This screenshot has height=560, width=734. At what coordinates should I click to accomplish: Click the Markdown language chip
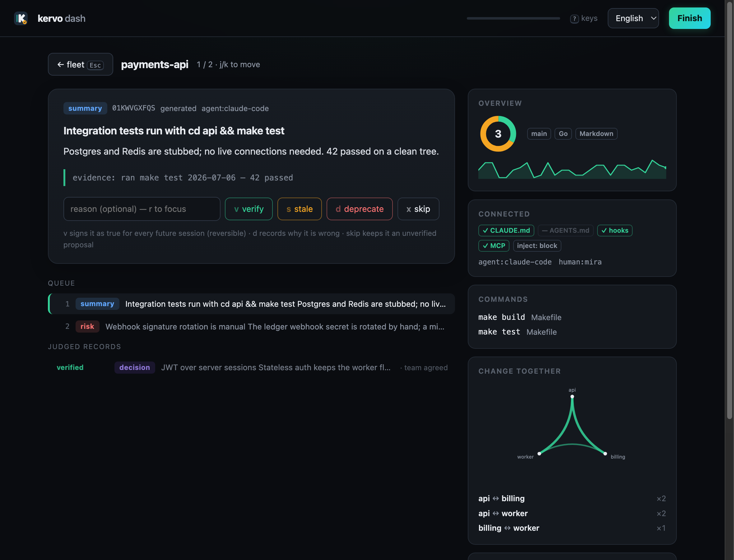(596, 134)
